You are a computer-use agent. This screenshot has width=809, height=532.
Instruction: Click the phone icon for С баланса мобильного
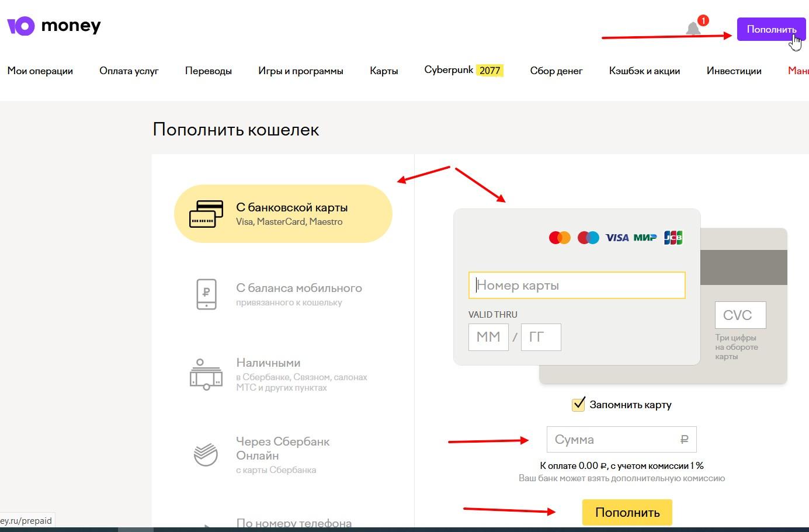[206, 294]
